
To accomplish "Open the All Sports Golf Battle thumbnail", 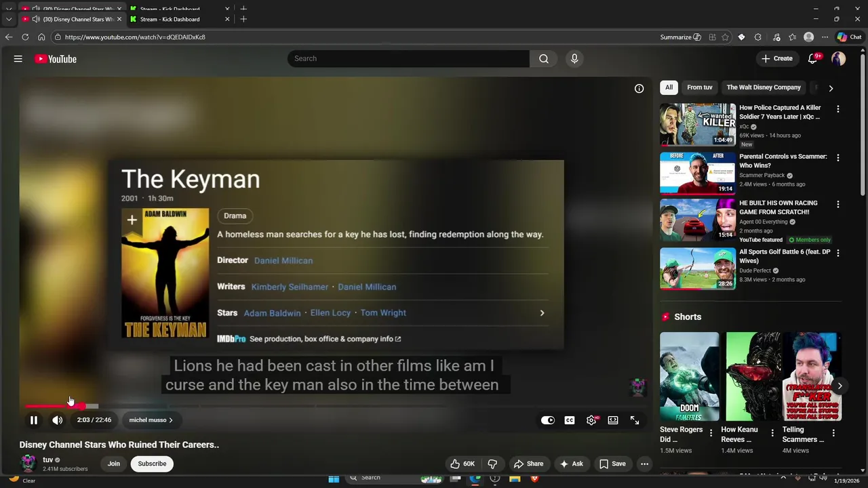I will pos(698,268).
